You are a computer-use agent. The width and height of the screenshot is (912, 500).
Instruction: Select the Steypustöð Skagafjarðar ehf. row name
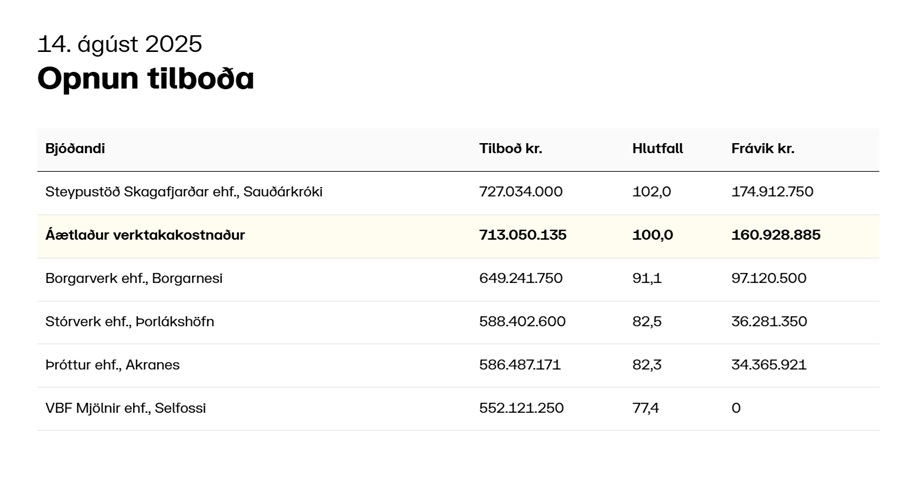click(184, 192)
